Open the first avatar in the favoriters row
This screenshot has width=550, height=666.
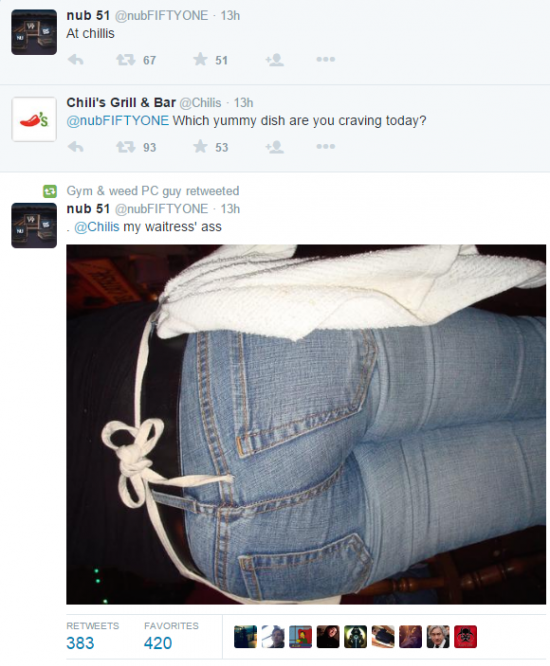[x=245, y=637]
